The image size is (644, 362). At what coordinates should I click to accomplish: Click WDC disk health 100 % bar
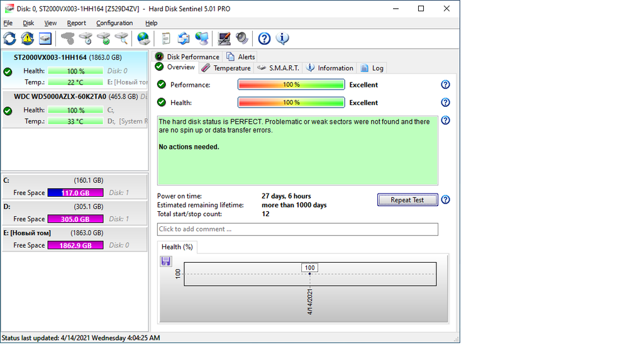pos(75,111)
